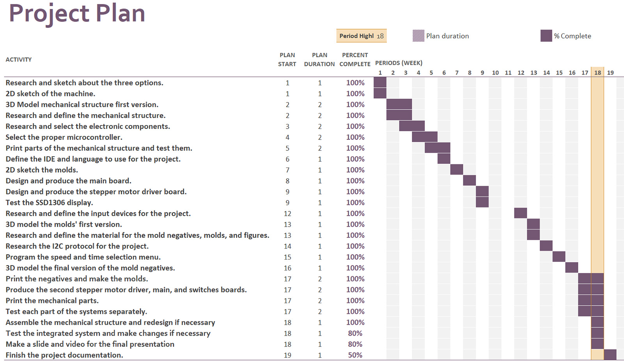Click the PERIODS (WEEK) header label
This screenshot has height=364, width=624.
point(399,63)
